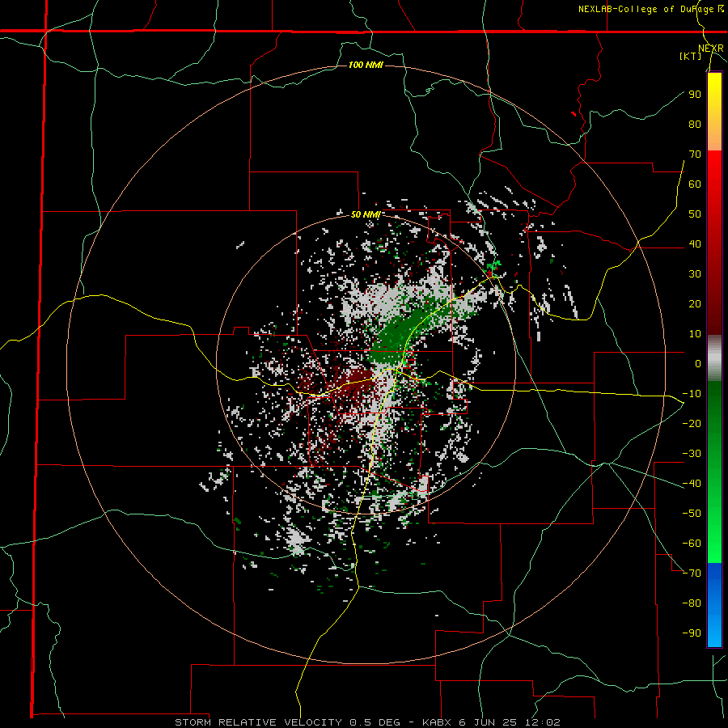Click the positive 60 scale value
Image resolution: width=728 pixels, height=728 pixels.
pos(695,184)
